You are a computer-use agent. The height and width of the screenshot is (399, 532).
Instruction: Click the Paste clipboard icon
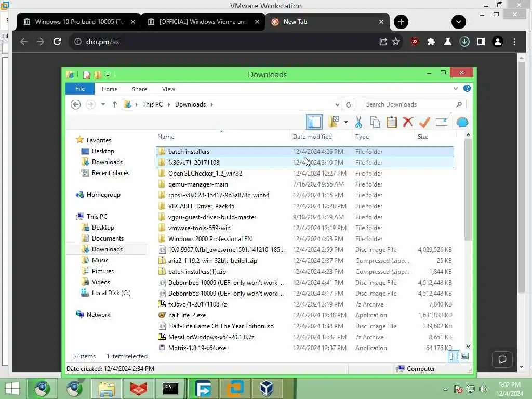pyautogui.click(x=392, y=122)
